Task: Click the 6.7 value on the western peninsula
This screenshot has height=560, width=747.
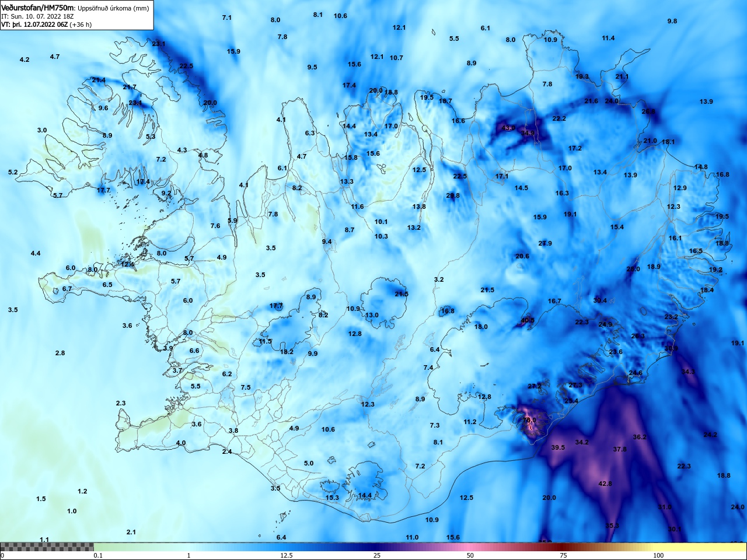Action: click(67, 289)
